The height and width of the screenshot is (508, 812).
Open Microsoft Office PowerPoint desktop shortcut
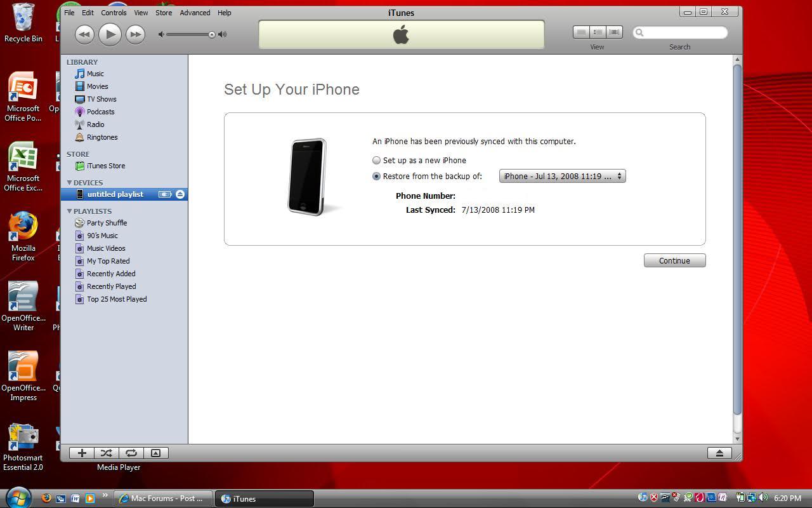(23, 97)
